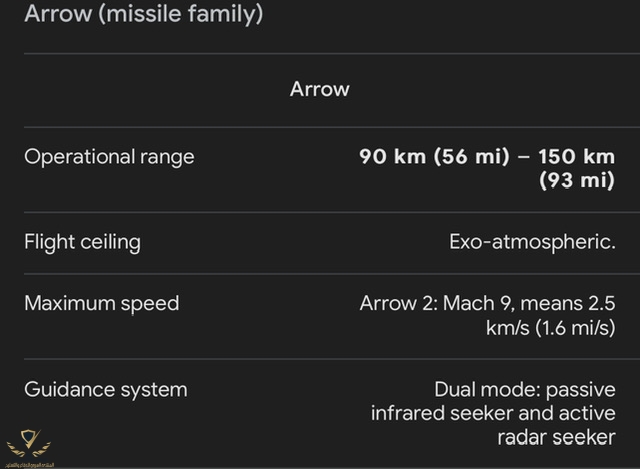Click the word 'range' in Operational range
Image resolution: width=640 pixels, height=469 pixels.
(x=167, y=158)
